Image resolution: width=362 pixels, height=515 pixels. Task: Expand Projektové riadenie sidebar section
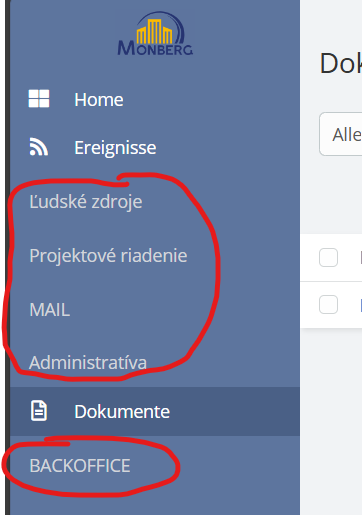pyautogui.click(x=108, y=256)
